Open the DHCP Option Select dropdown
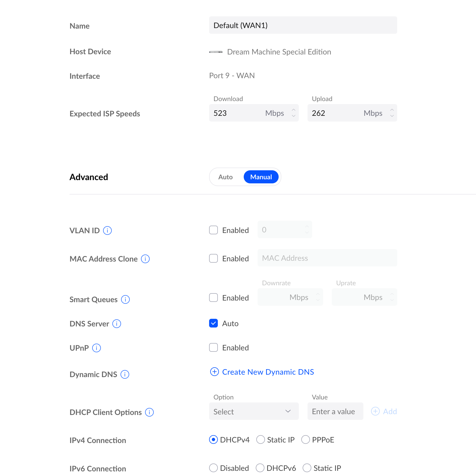This screenshot has height=476, width=476. click(254, 411)
